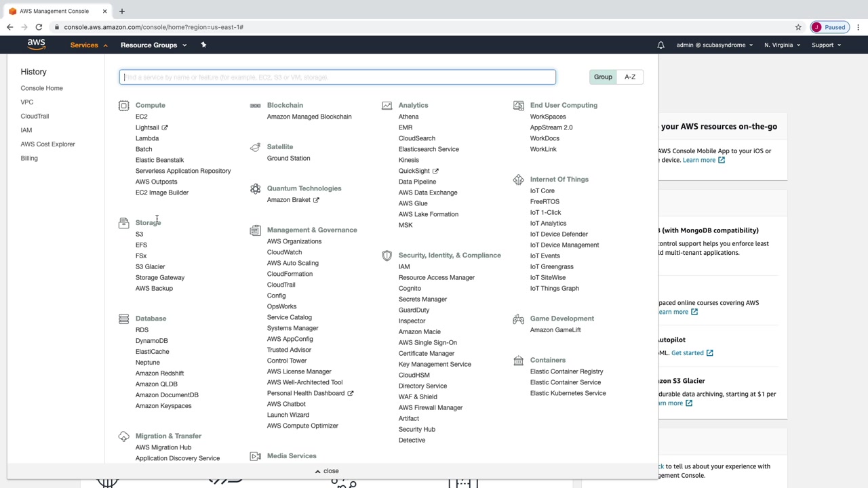Open a new browser tab
The width and height of the screenshot is (868, 488).
tap(122, 11)
